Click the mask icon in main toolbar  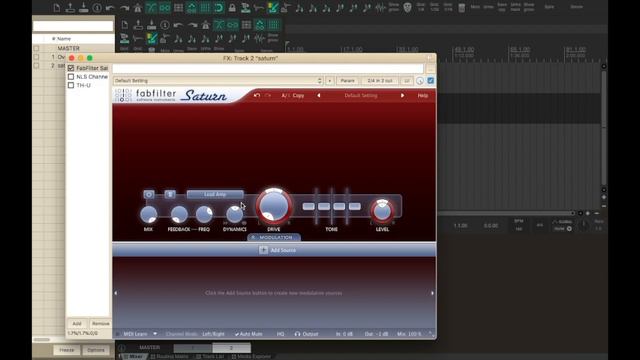[x=407, y=7]
